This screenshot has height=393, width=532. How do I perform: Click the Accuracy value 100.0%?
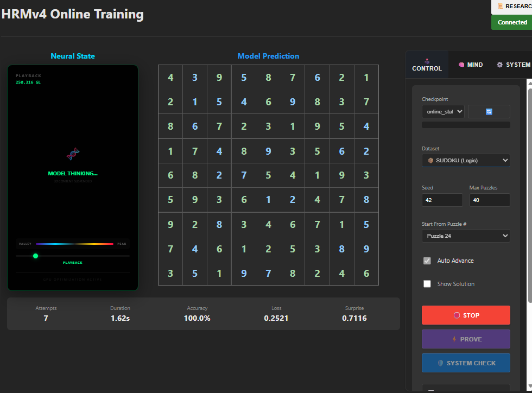(x=197, y=318)
